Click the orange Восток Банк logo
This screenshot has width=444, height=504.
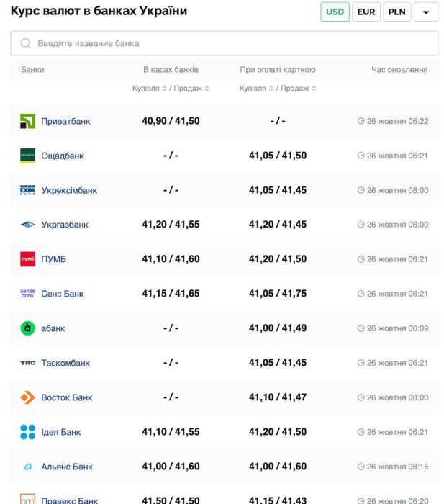pos(27,397)
